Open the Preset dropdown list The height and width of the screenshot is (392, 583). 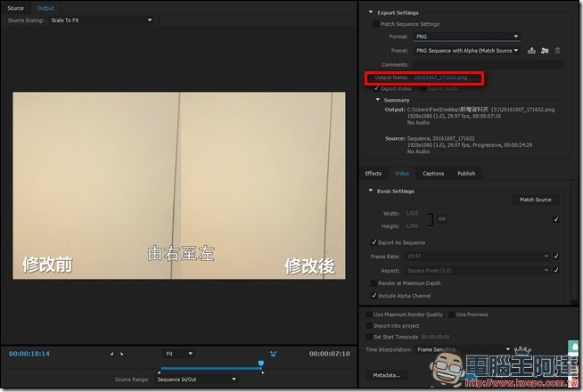tap(466, 51)
